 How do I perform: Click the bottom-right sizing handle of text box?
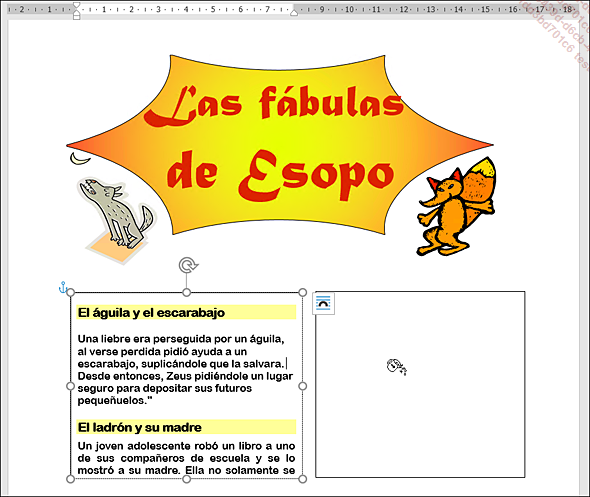pyautogui.click(x=303, y=479)
